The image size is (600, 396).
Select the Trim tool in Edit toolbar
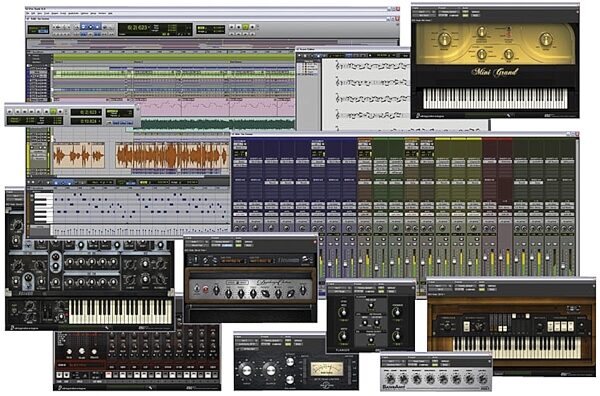tap(83, 27)
